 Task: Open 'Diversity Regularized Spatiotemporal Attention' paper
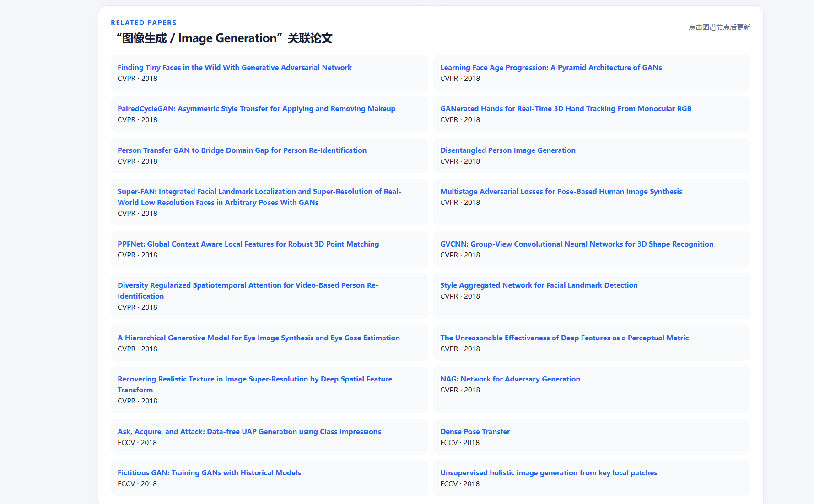[248, 291]
